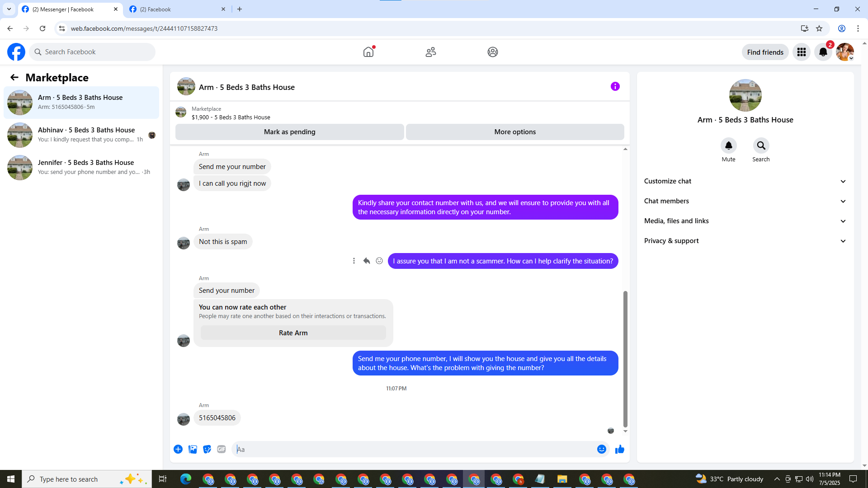
Task: Open the sticker picker icon
Action: (x=207, y=449)
